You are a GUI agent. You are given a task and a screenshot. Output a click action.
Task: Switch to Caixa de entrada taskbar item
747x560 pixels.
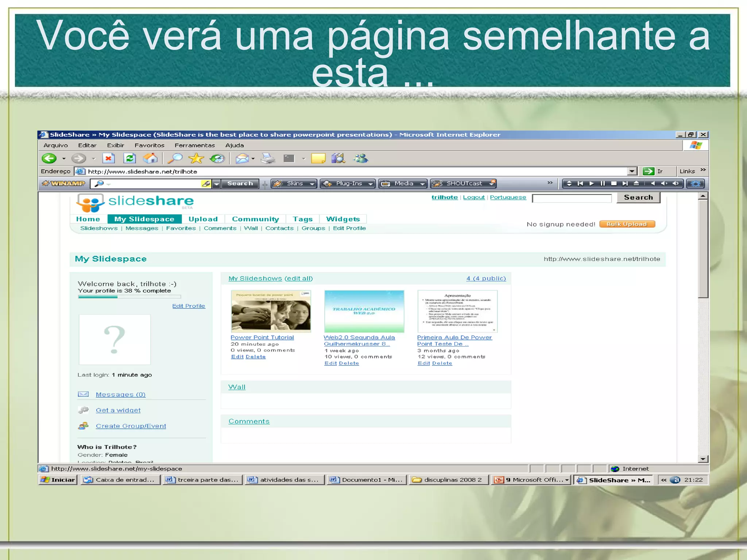pos(120,480)
